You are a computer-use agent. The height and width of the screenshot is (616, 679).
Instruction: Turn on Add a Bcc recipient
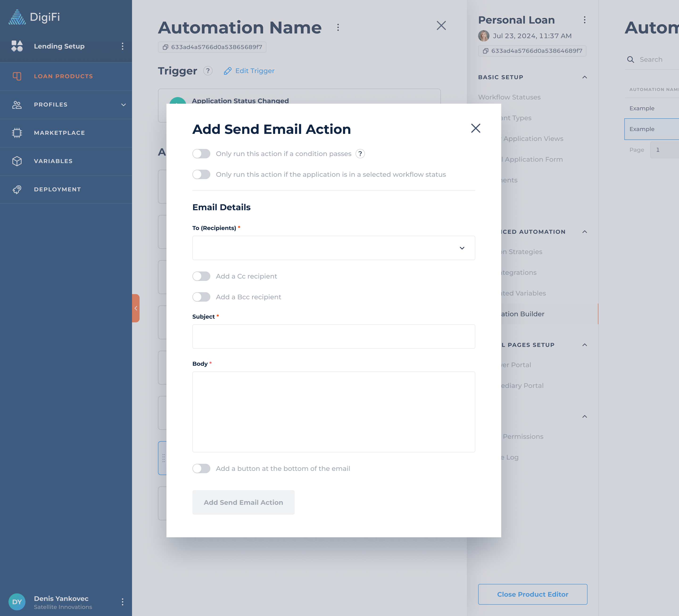coord(201,297)
